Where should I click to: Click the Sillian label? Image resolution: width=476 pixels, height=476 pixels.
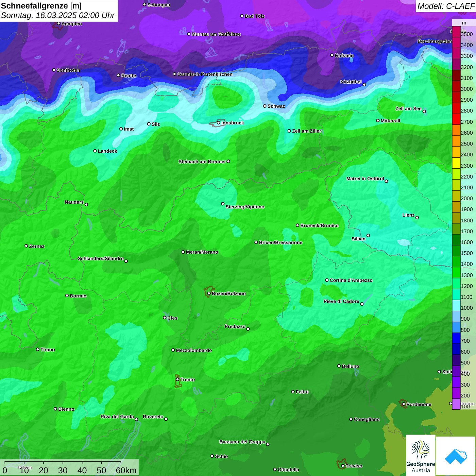click(358, 239)
